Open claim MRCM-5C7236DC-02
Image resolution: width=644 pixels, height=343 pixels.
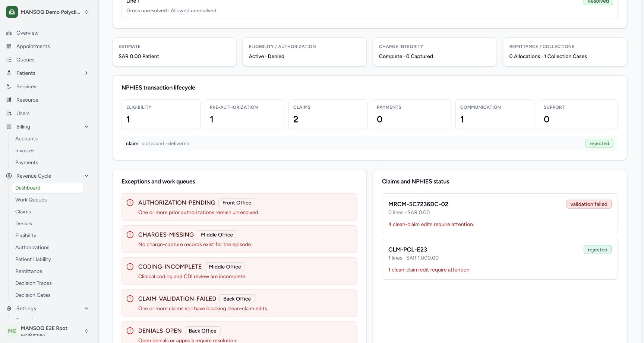tap(500, 214)
